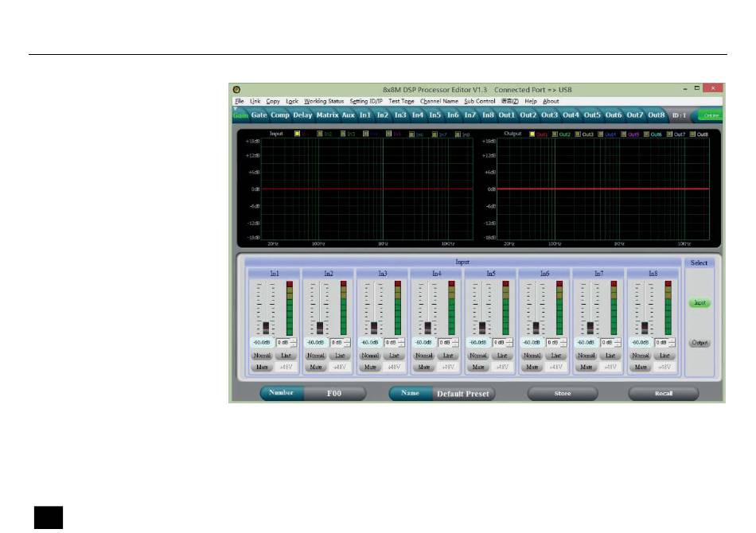Click the In1 level meter
This screenshot has height=533, width=756.
[290, 309]
